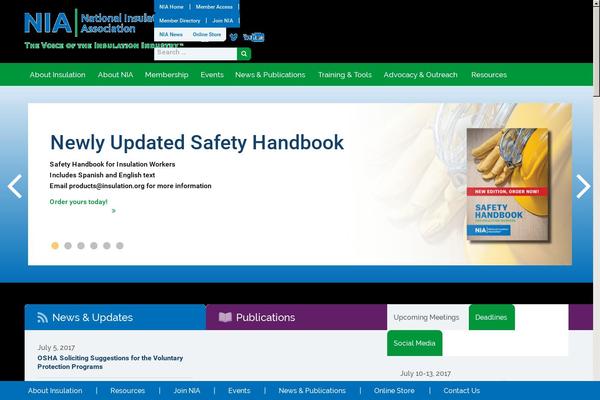Viewport: 600px width, 400px height.
Task: Open the Upcoming Meetings tab
Action: coord(426,317)
